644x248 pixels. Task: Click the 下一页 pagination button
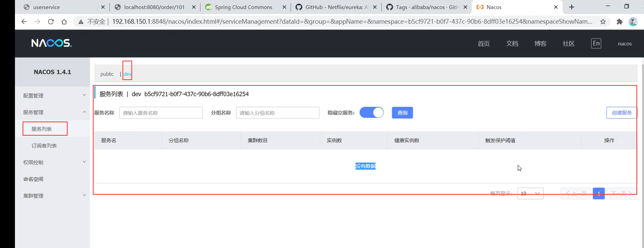pyautogui.click(x=622, y=193)
